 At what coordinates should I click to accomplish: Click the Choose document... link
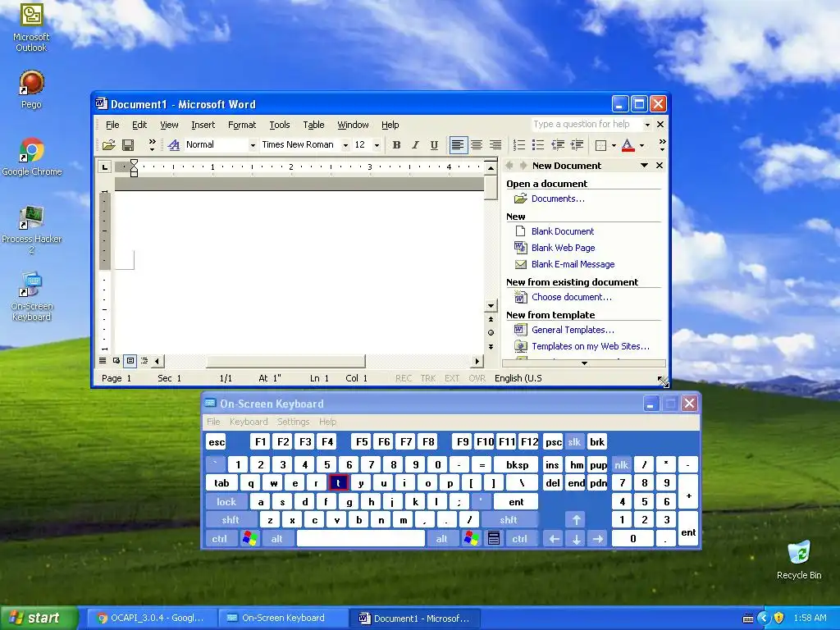(571, 297)
